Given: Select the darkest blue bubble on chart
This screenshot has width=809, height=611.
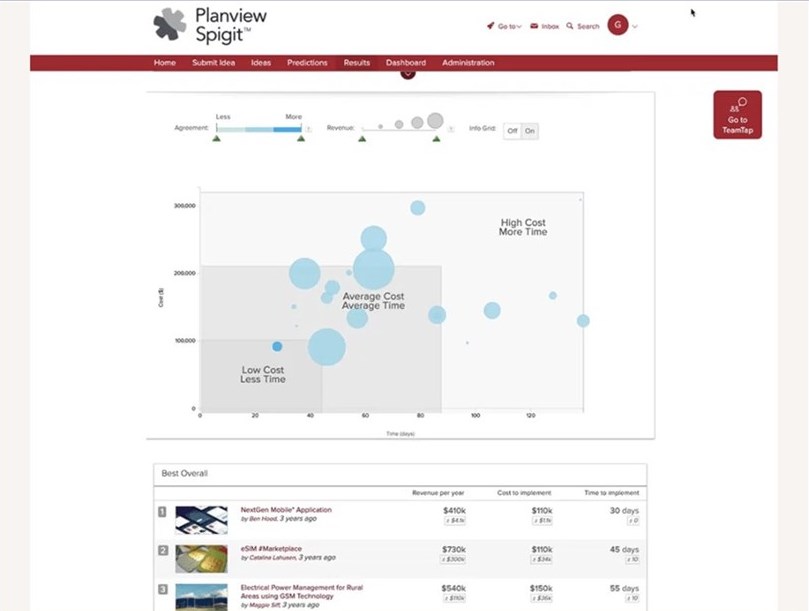Looking at the screenshot, I should 277,346.
